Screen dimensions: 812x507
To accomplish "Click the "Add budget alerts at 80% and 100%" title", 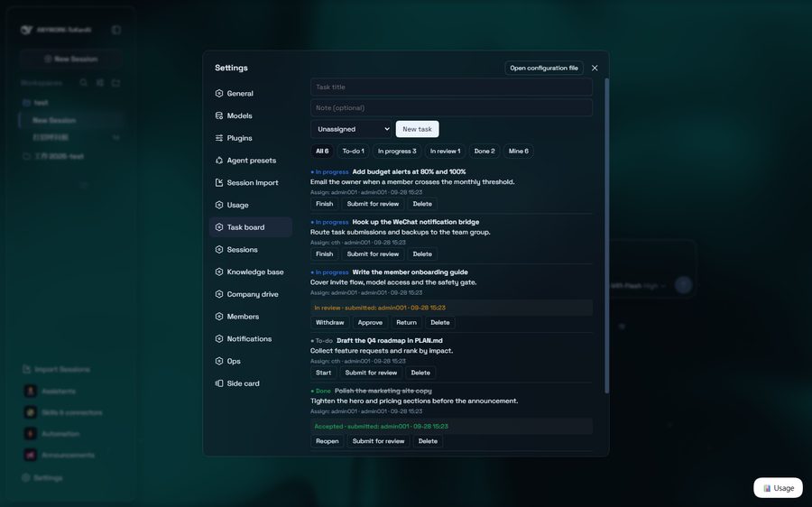I will point(409,171).
